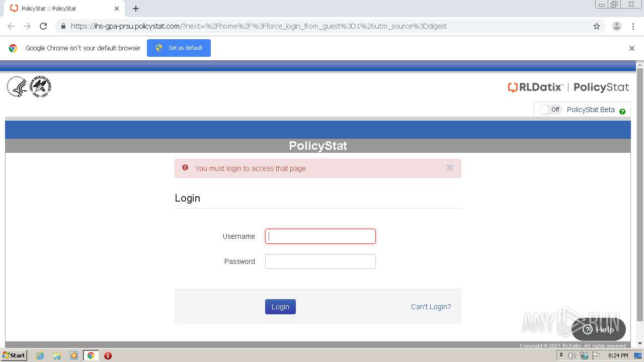Click the blue Login button

coord(280,307)
